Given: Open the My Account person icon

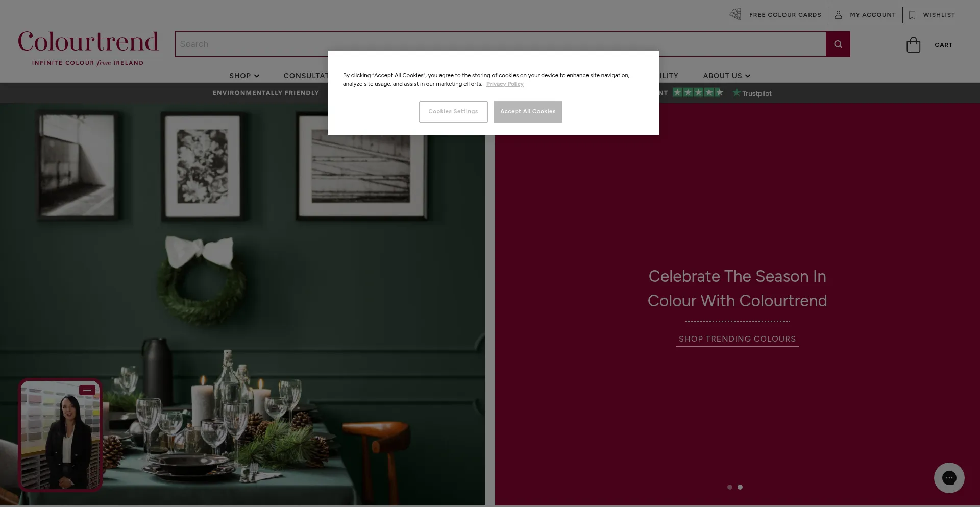Looking at the screenshot, I should 838,15.
